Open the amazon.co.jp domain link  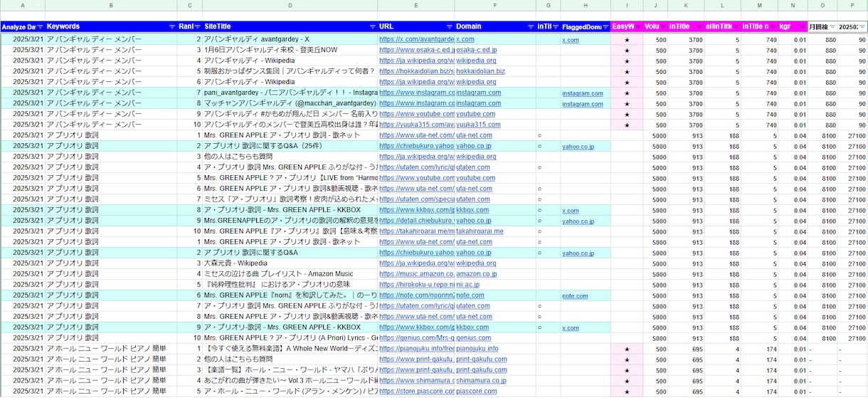[x=477, y=274]
